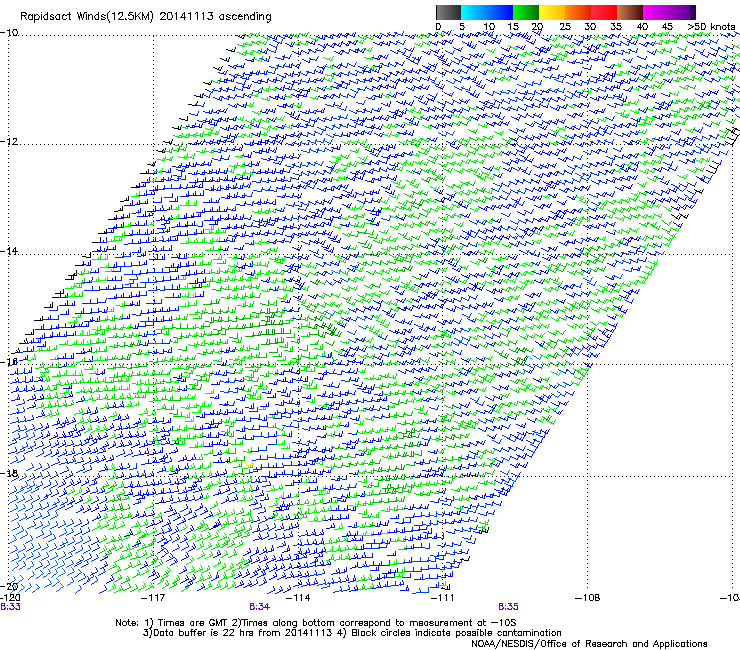Image resolution: width=740 pixels, height=650 pixels.
Task: Click the dark purple >50 knots swatch
Action: click(x=693, y=12)
